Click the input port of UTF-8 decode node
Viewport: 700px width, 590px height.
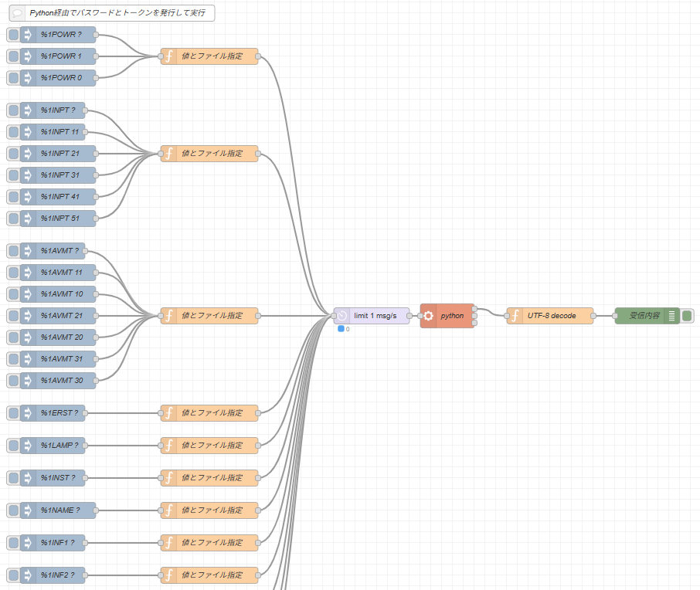point(507,316)
